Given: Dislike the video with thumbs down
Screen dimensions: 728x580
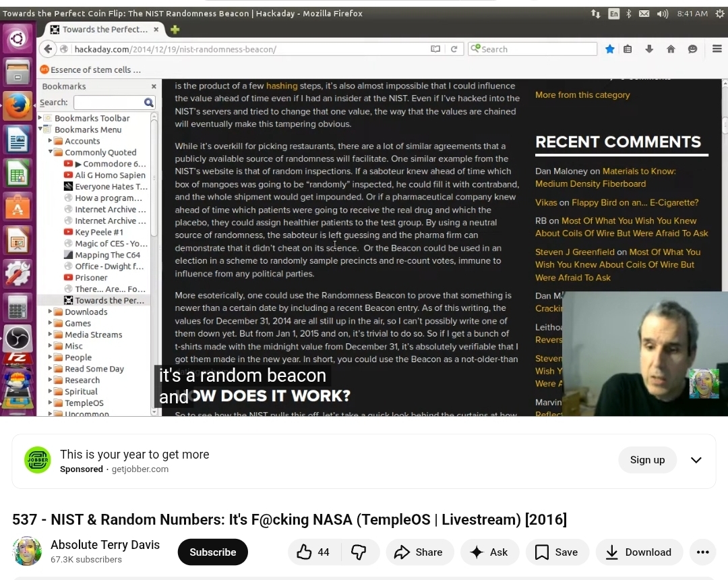Looking at the screenshot, I should [x=359, y=552].
